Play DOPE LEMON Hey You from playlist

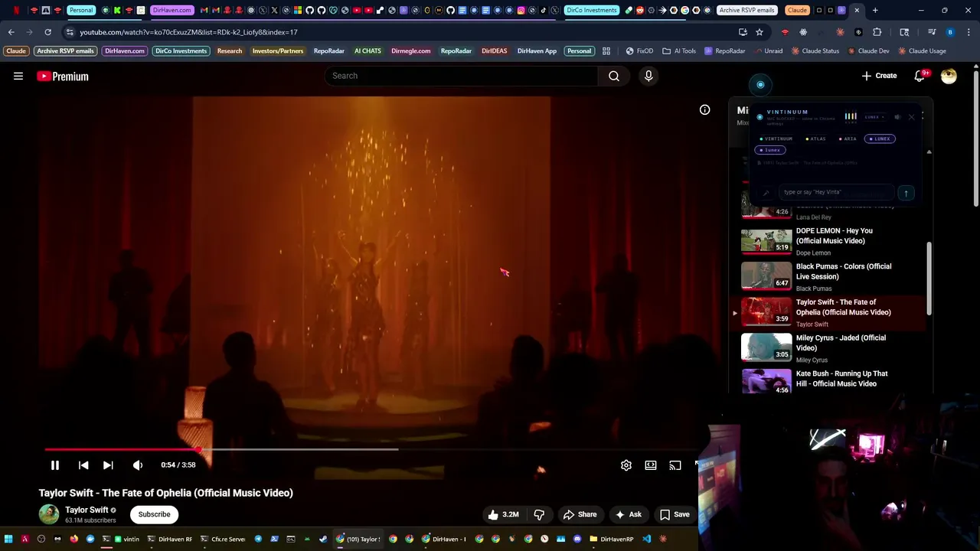tap(831, 240)
